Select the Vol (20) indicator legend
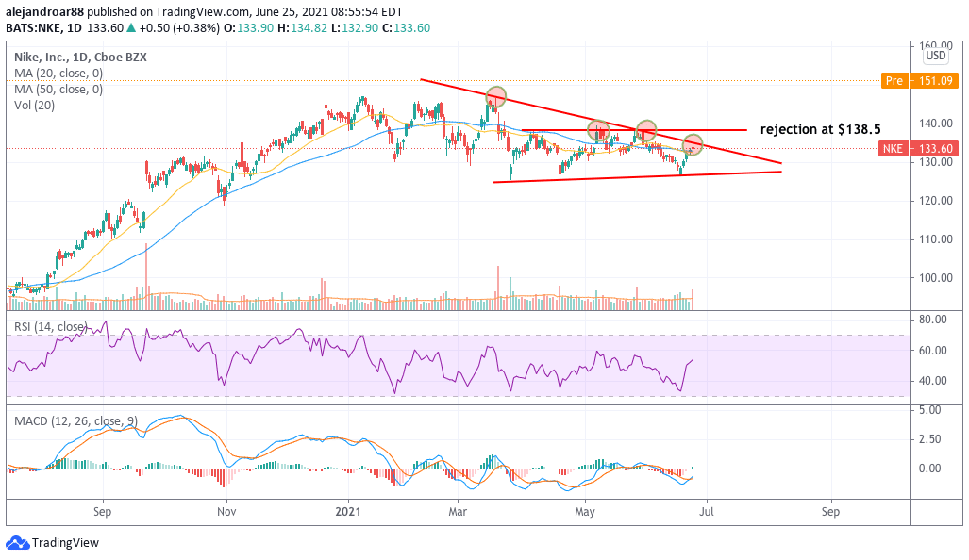 point(35,106)
